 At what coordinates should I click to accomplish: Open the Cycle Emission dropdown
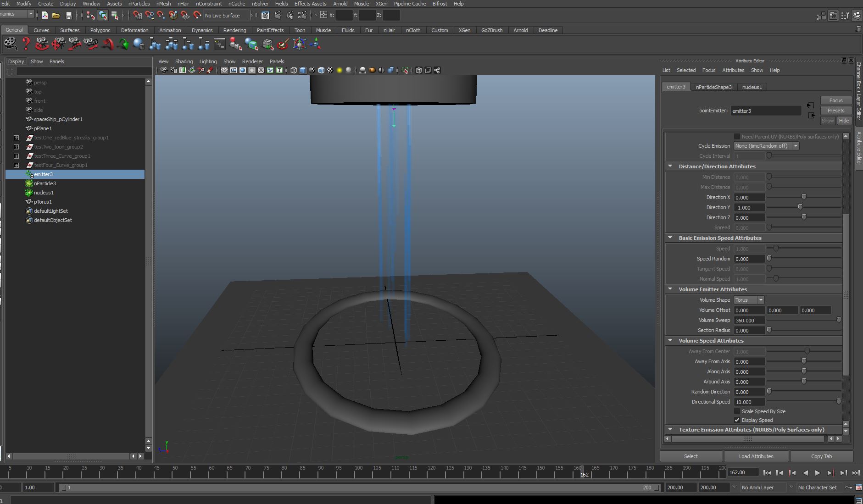point(766,146)
